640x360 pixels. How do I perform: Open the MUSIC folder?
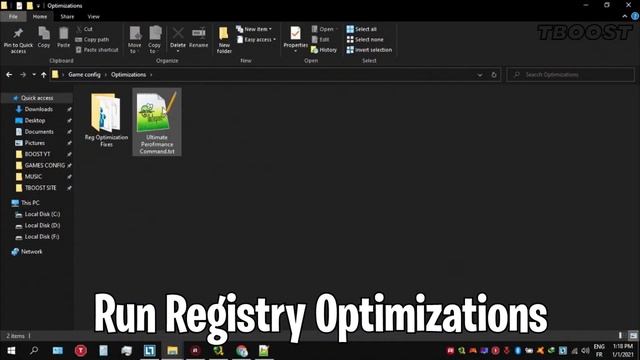(33, 177)
